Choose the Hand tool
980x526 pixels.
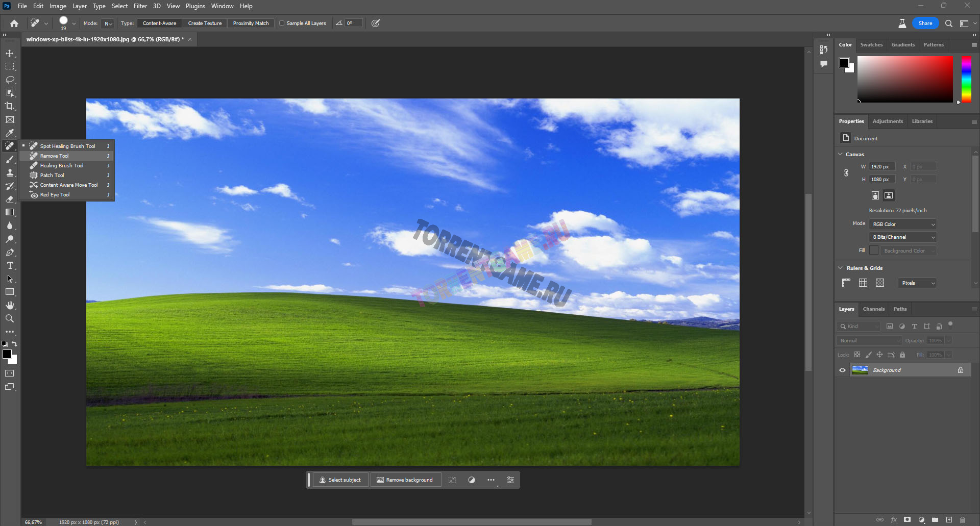[10, 305]
